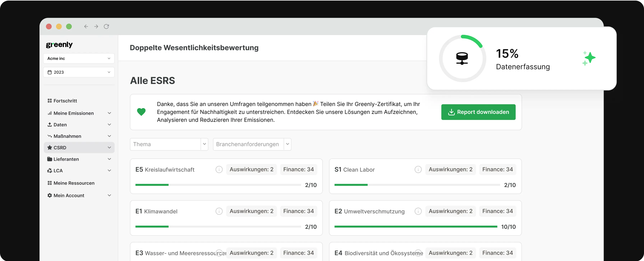Click the browser reload icon
Viewport: 644px width, 261px height.
pyautogui.click(x=106, y=27)
